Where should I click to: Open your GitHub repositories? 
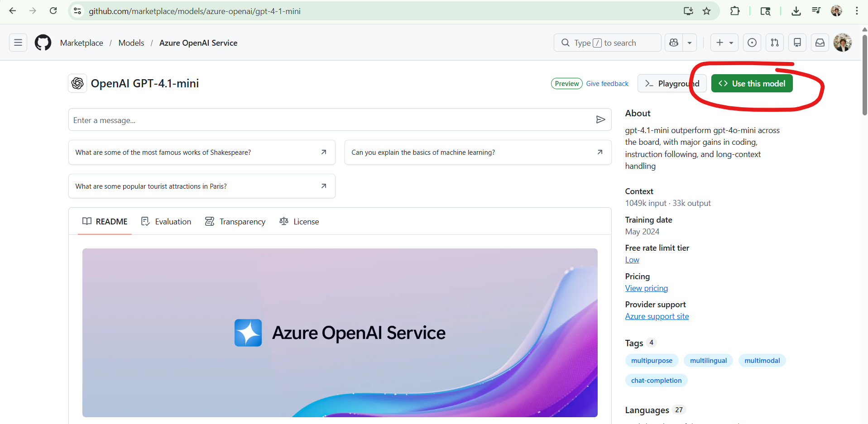(x=797, y=43)
